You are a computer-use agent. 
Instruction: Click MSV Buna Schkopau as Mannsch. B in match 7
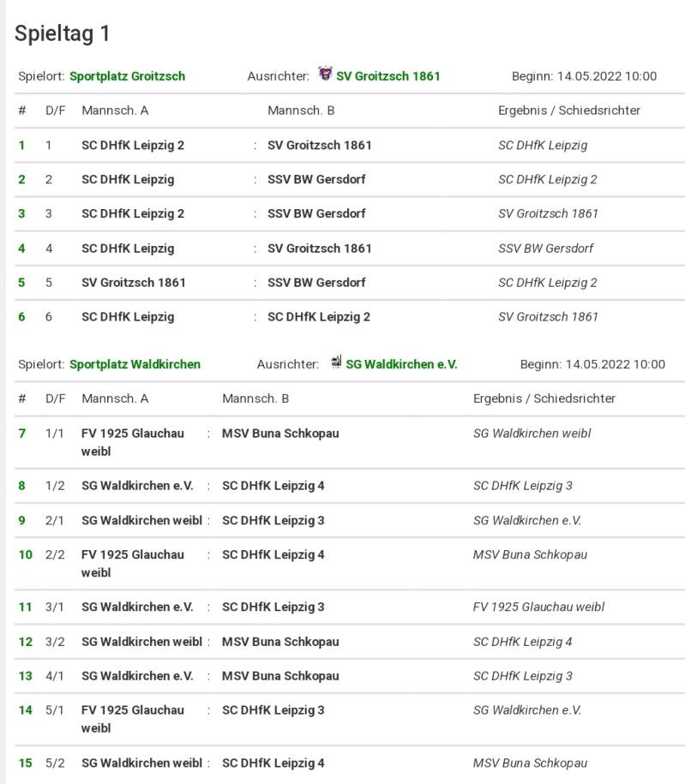coord(280,434)
